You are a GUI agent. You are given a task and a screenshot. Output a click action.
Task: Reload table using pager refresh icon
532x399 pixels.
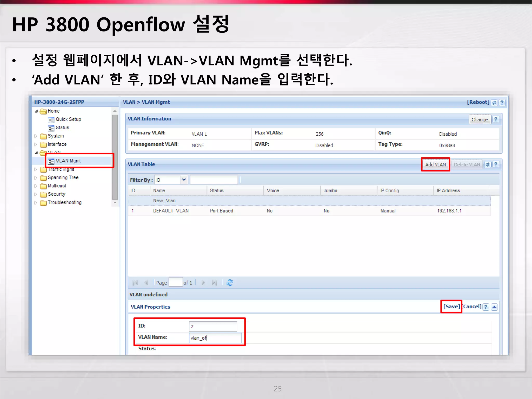230,283
